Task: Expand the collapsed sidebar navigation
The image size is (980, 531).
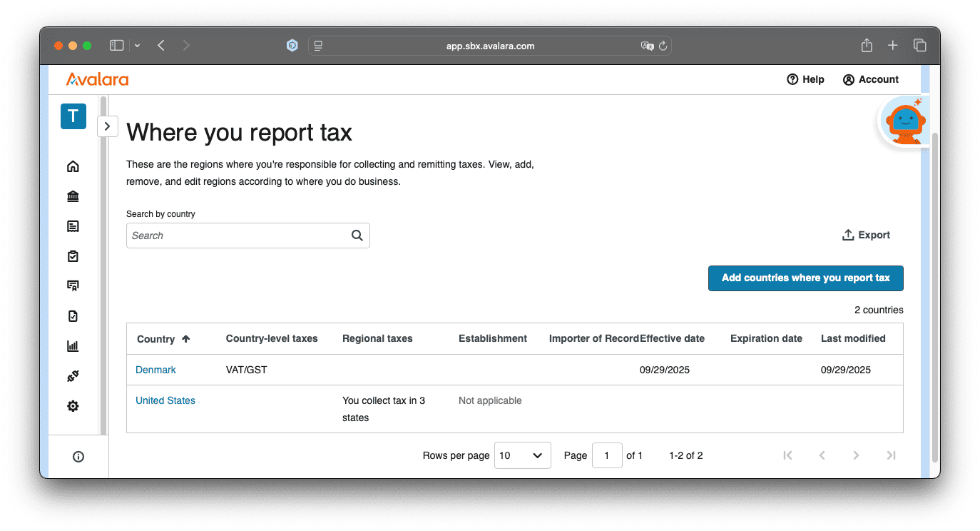Action: click(107, 126)
